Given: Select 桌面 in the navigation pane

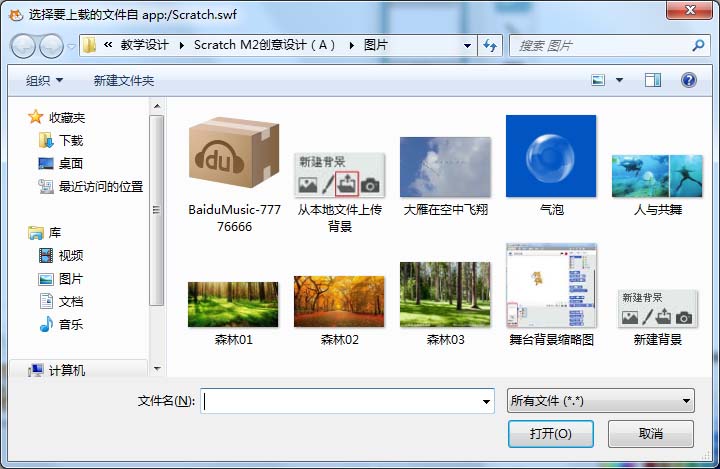Looking at the screenshot, I should [70, 164].
